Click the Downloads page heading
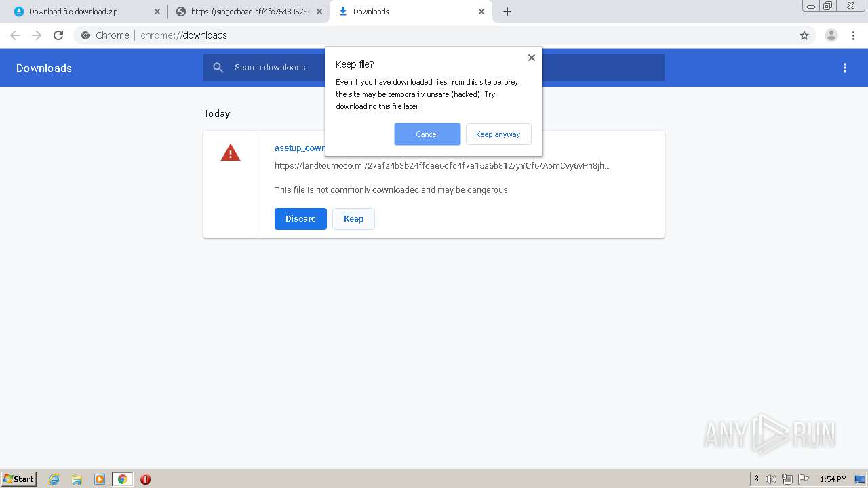868x488 pixels. pos(44,68)
